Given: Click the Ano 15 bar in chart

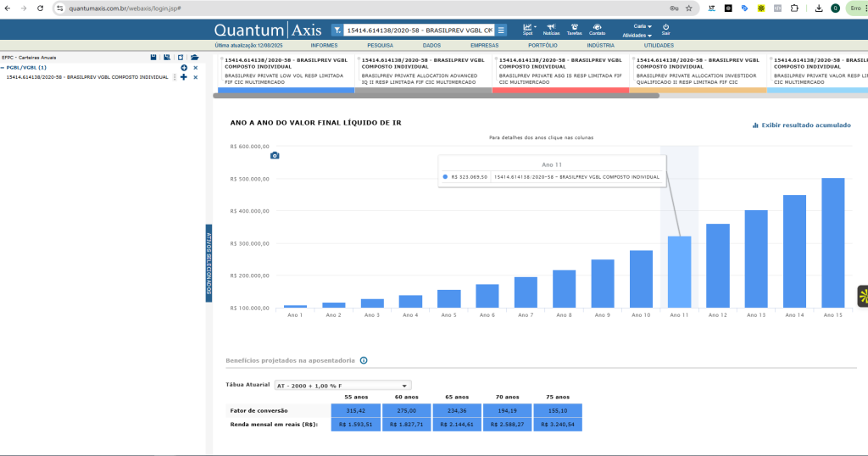Looking at the screenshot, I should coord(832,242).
